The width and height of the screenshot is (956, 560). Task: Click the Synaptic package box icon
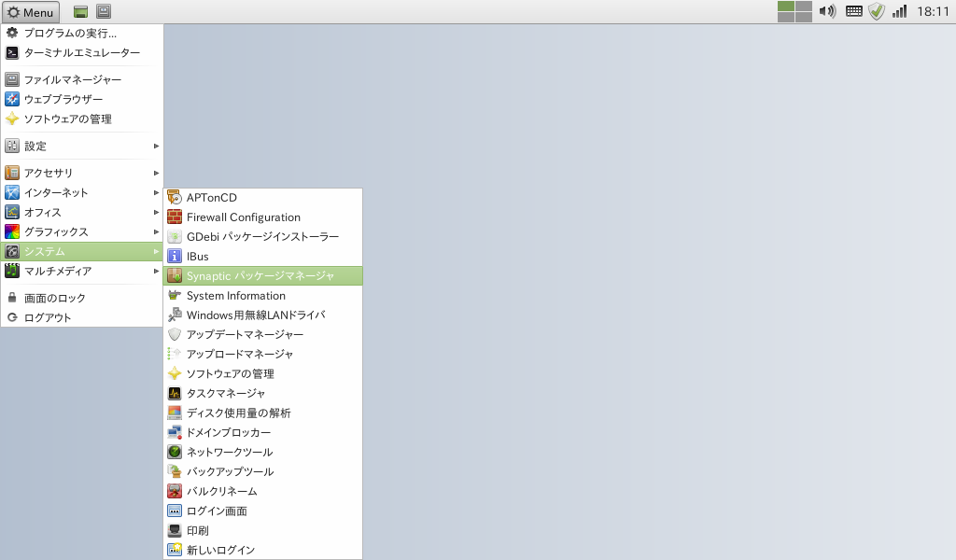click(175, 275)
